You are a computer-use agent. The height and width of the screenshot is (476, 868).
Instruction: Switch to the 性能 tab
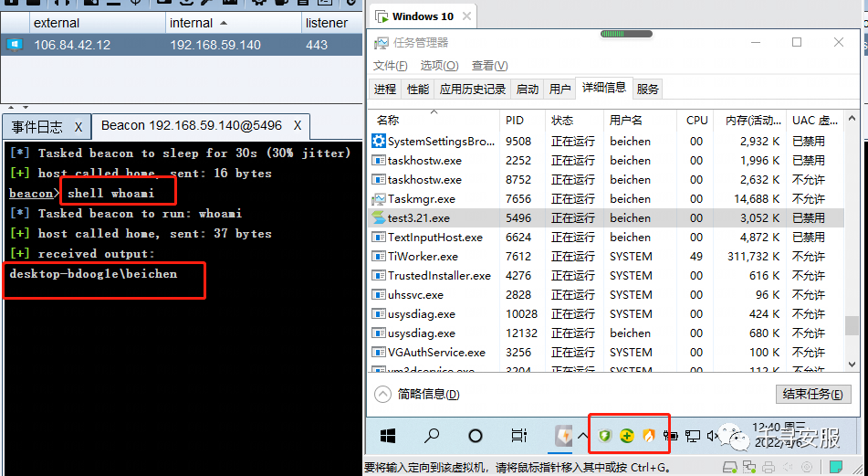click(x=417, y=90)
